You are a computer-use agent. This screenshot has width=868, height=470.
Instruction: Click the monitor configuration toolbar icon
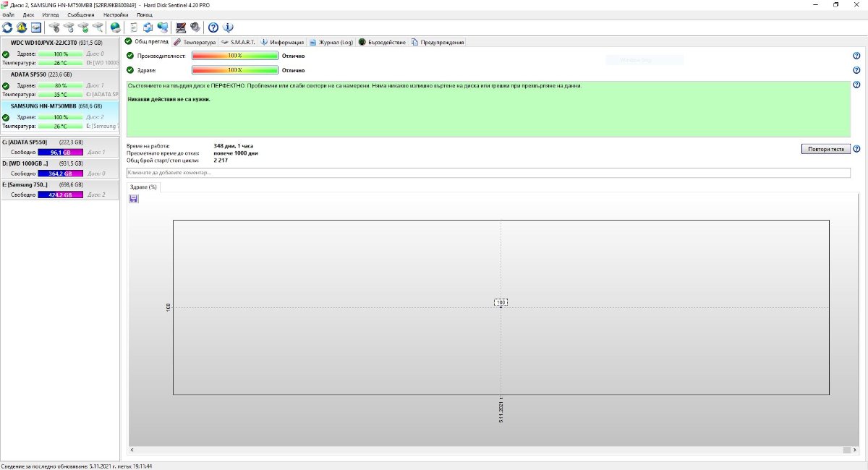(181, 27)
